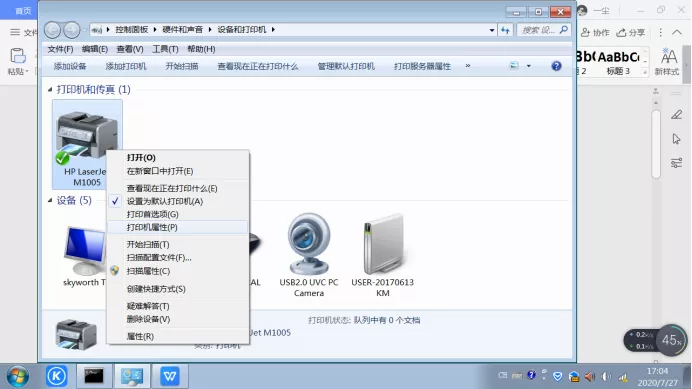Open the address bar history dropdown arrow

click(x=492, y=30)
